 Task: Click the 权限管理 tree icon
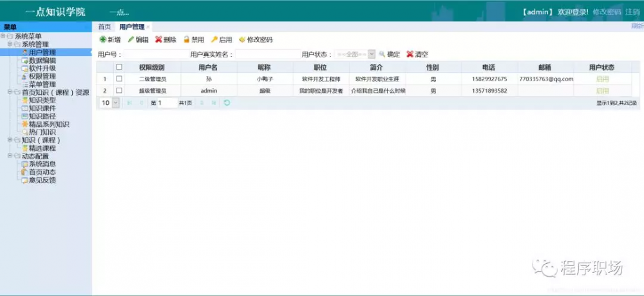click(25, 77)
